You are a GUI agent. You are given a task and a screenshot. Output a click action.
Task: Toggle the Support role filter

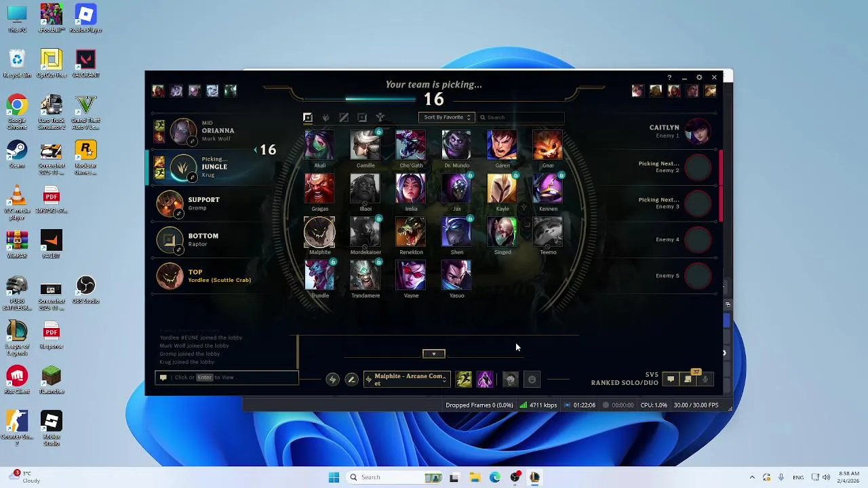[380, 117]
